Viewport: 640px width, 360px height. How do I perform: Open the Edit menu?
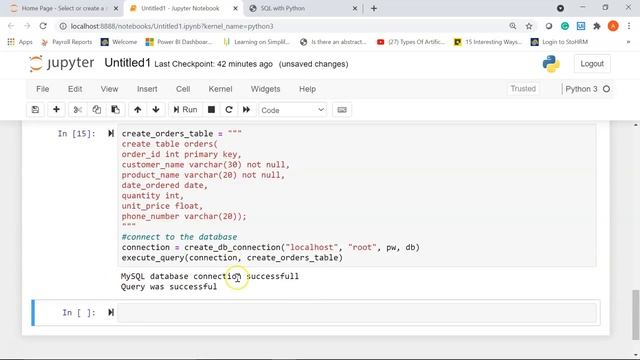[x=75, y=89]
